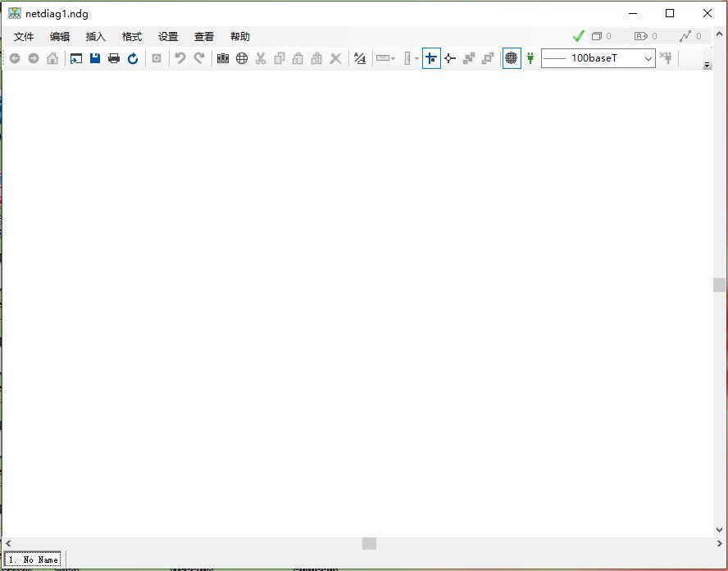Click the open diagram window icon
The width and height of the screenshot is (728, 571).
76,58
